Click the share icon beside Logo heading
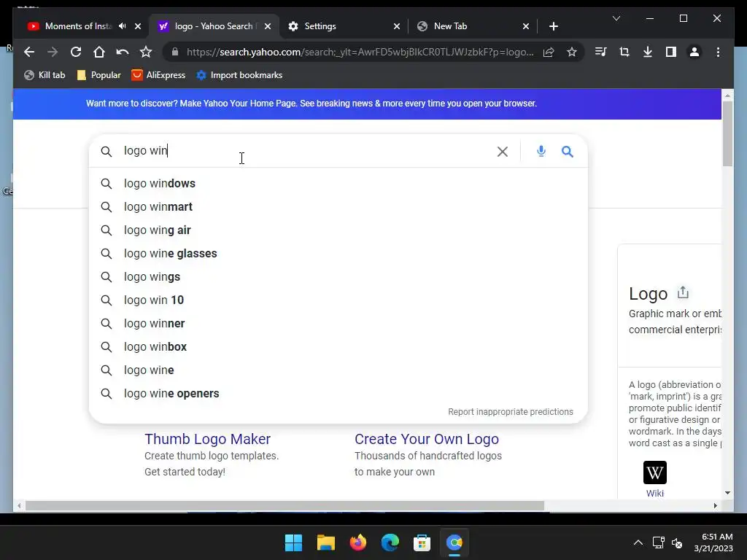Image resolution: width=747 pixels, height=560 pixels. pos(683,292)
